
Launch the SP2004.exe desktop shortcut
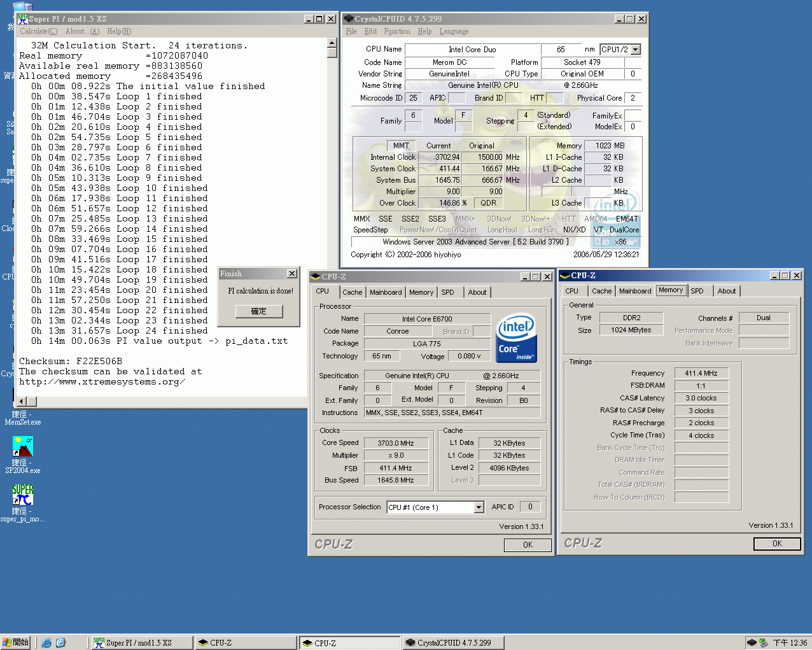(x=22, y=446)
